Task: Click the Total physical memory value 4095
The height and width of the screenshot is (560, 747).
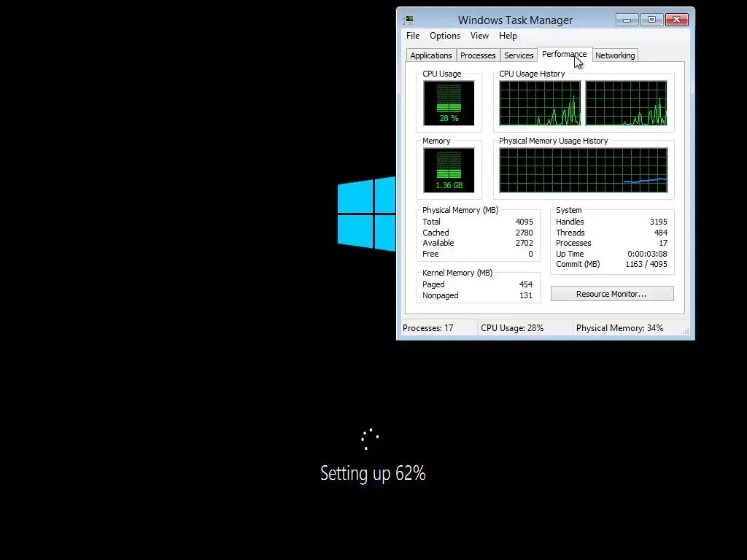Action: 524,222
